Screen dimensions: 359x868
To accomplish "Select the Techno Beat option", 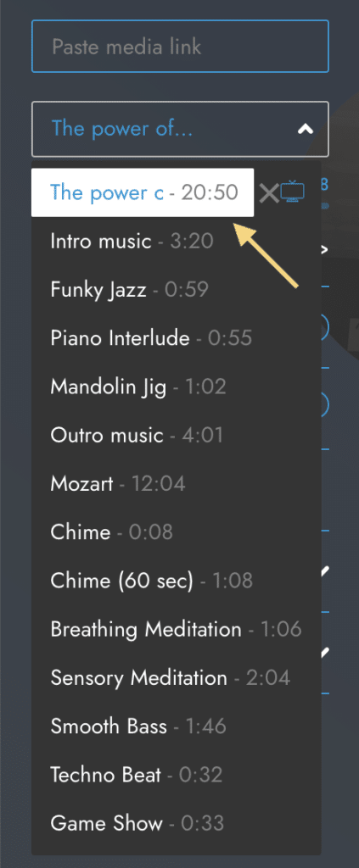I will [177, 775].
